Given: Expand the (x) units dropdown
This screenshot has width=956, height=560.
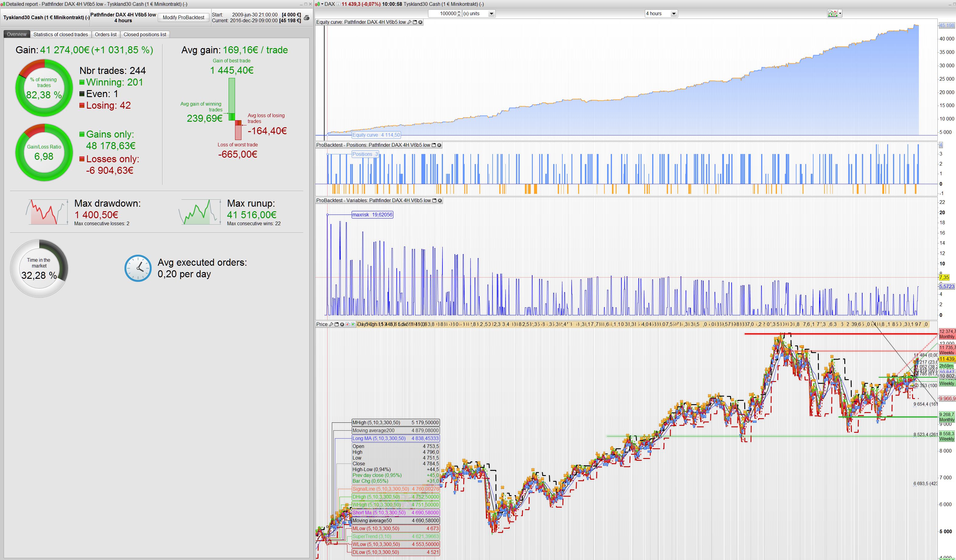Looking at the screenshot, I should coord(491,14).
